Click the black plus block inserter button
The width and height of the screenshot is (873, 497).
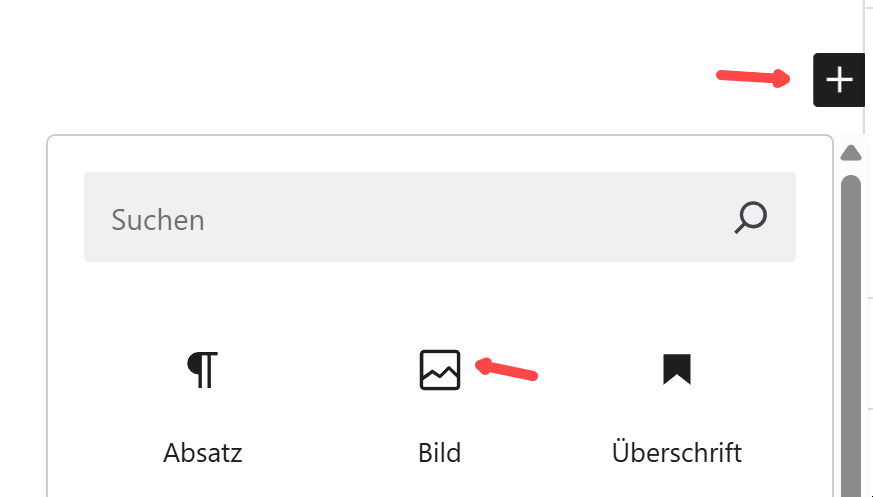click(839, 80)
